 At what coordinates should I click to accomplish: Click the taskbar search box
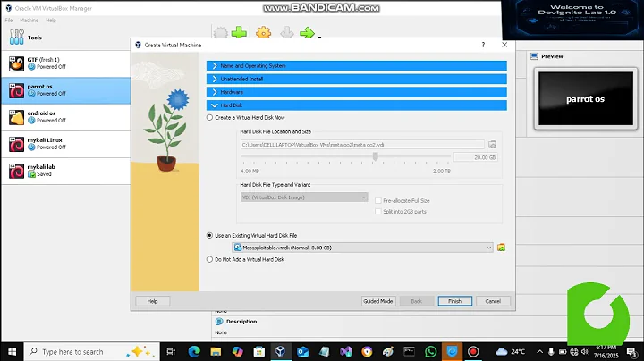91,352
